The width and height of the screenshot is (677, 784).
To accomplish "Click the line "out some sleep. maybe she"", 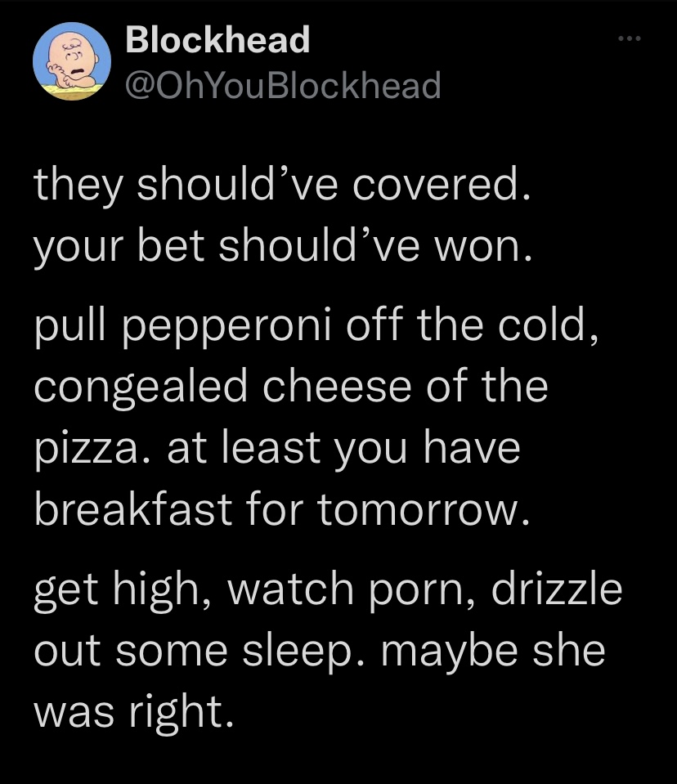I will coord(319,652).
